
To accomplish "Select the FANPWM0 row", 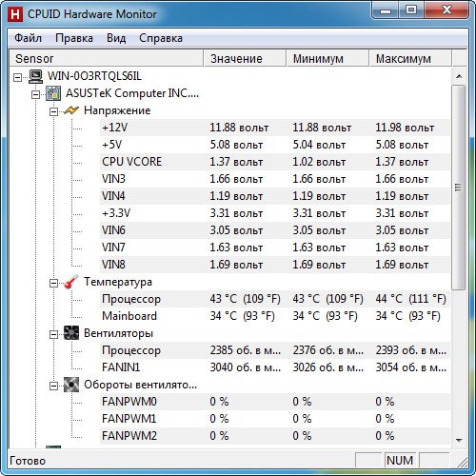I will pyautogui.click(x=275, y=402).
